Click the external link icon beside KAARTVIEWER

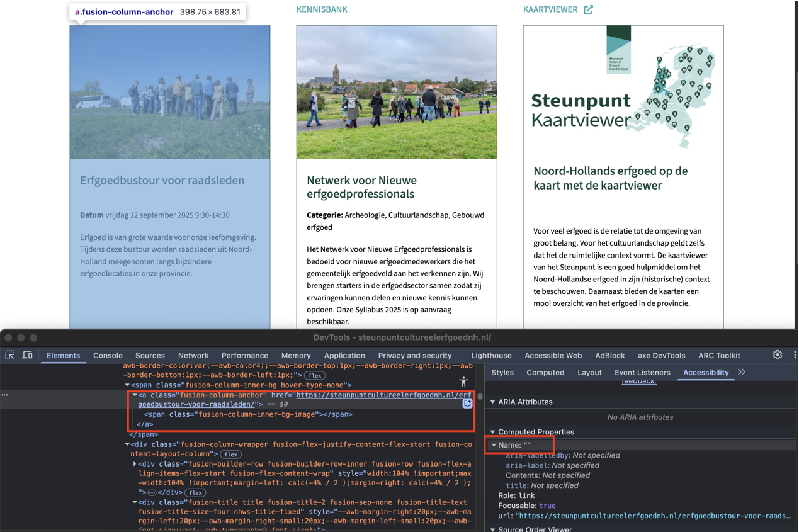(x=588, y=9)
